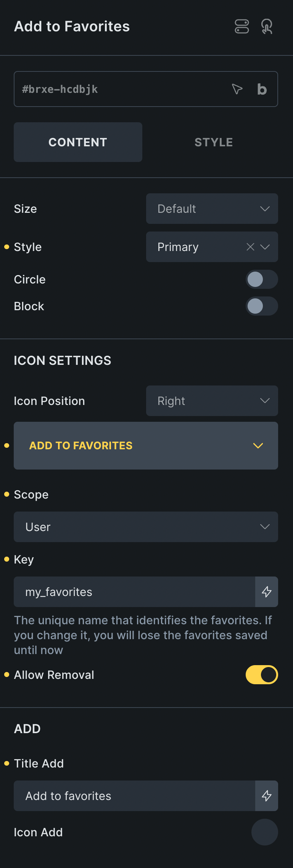Viewport: 293px width, 868px height.
Task: Open the Scope dropdown showing User
Action: (146, 527)
